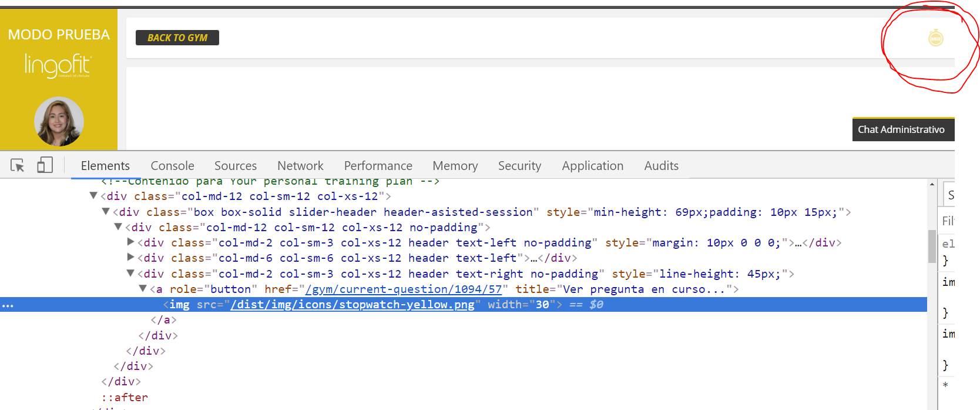Open the Audits tab
This screenshot has height=410, width=980.
point(661,166)
